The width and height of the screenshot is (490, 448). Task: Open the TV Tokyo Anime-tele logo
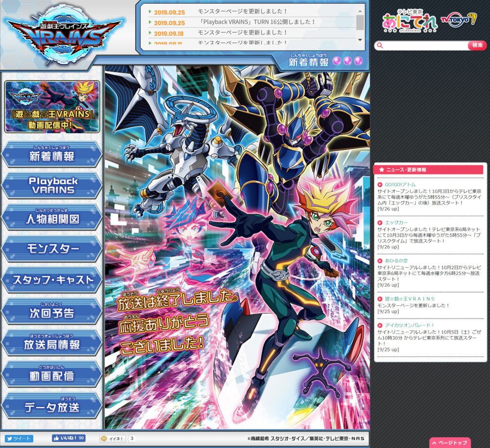tap(411, 21)
